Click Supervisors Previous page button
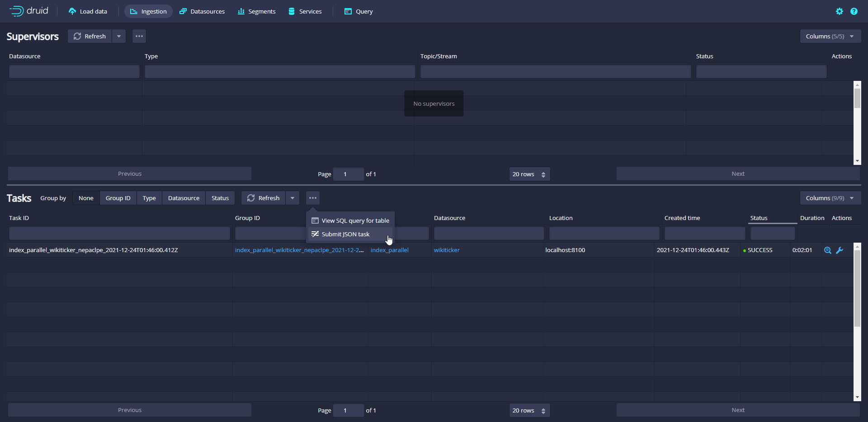Viewport: 868px width, 422px height. point(130,173)
